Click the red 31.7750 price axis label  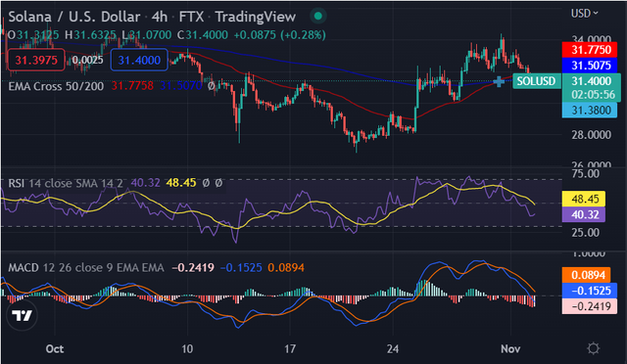[591, 50]
